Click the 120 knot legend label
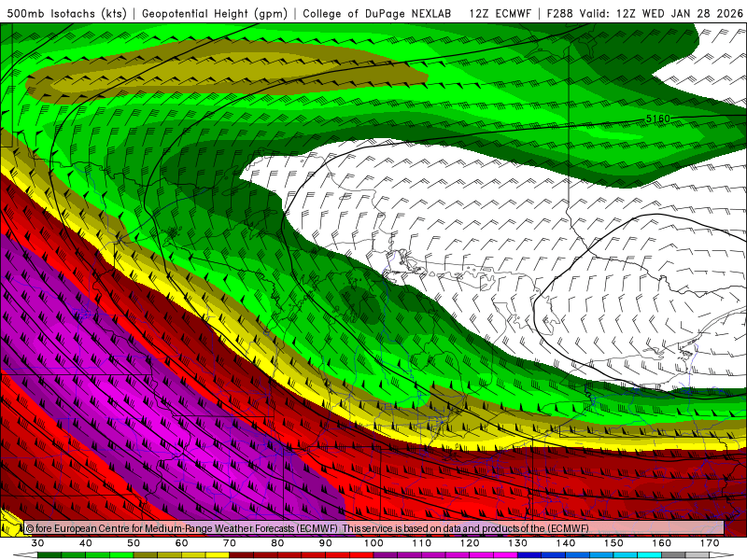This screenshot has width=747, height=560. (470, 543)
